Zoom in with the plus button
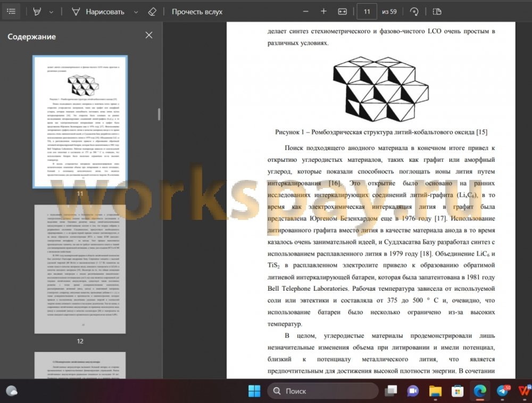This screenshot has height=403, width=532. point(323,12)
